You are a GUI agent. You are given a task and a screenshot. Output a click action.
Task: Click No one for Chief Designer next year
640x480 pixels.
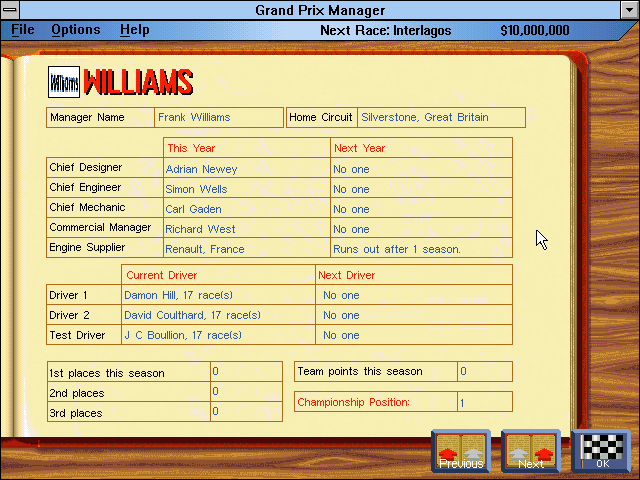tap(351, 169)
